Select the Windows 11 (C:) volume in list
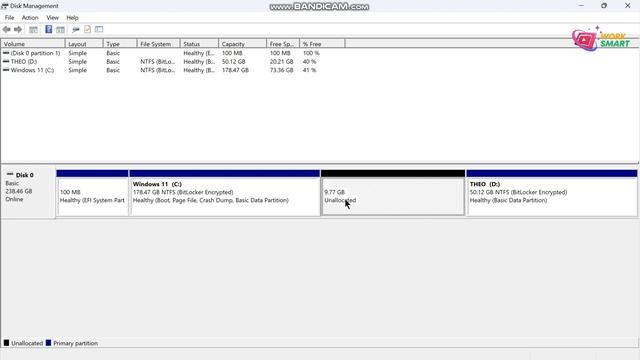 point(173,70)
